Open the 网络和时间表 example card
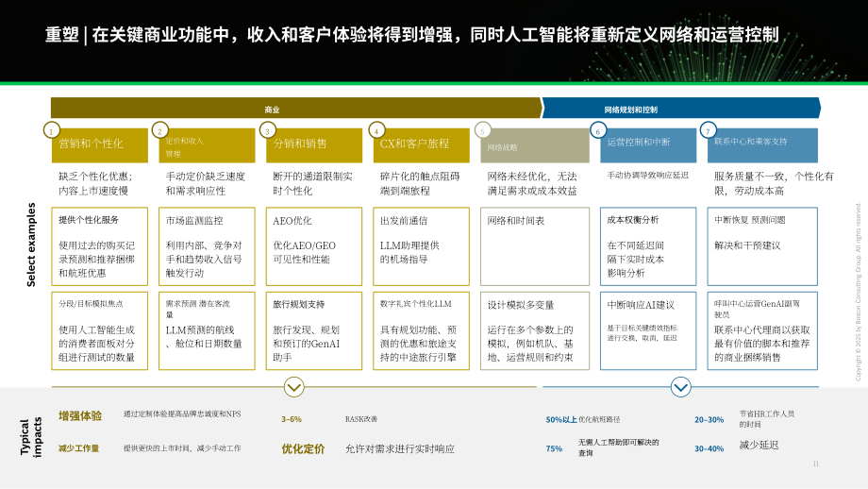868x489 pixels. (x=535, y=246)
